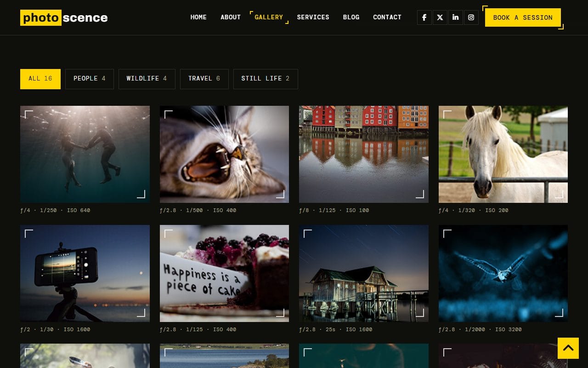The height and width of the screenshot is (368, 588).
Task: Open the white horse photo
Action: coord(503,154)
